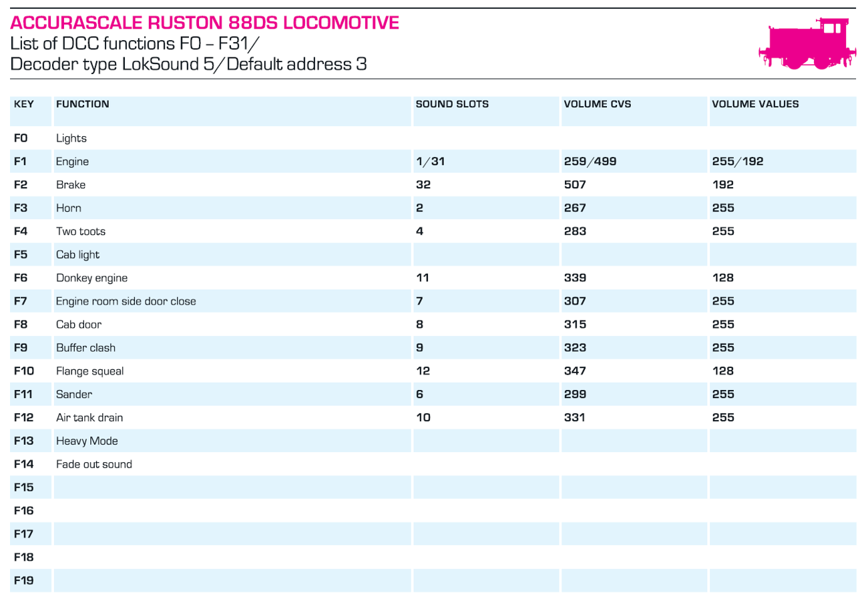Click volume CV value '299'
The width and height of the screenshot is (868, 601).
[575, 395]
